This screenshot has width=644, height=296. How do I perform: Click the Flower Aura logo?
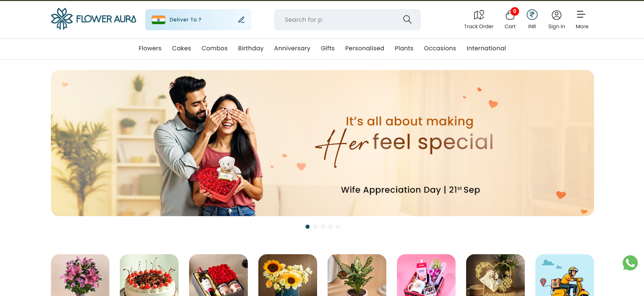[93, 19]
